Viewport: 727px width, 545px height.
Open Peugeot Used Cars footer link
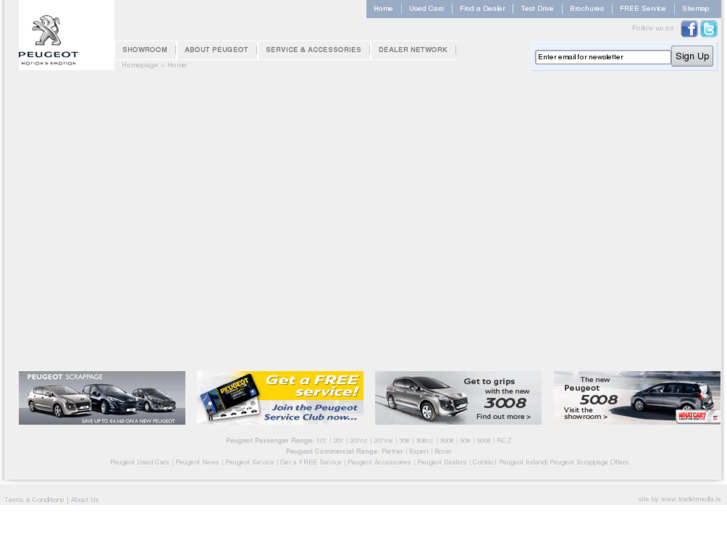(140, 462)
